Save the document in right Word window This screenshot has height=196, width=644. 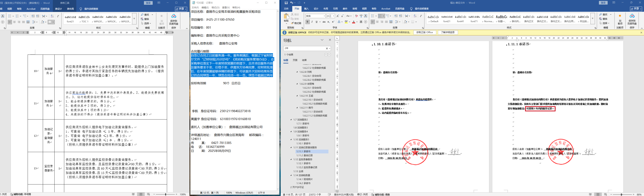tap(286, 3)
